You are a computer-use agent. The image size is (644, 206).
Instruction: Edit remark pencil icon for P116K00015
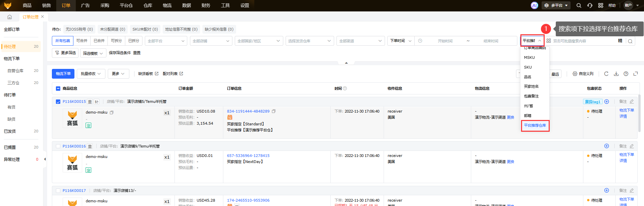632,101
